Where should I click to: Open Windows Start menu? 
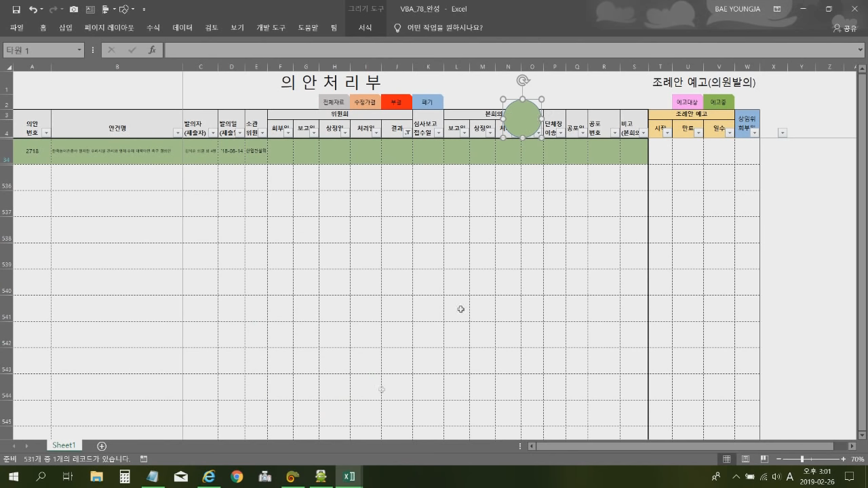tap(14, 476)
